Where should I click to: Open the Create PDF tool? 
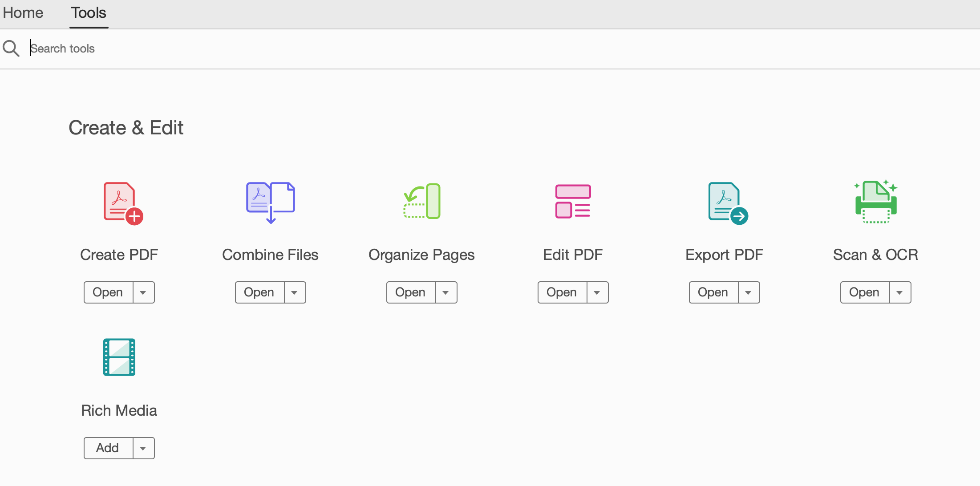(107, 292)
